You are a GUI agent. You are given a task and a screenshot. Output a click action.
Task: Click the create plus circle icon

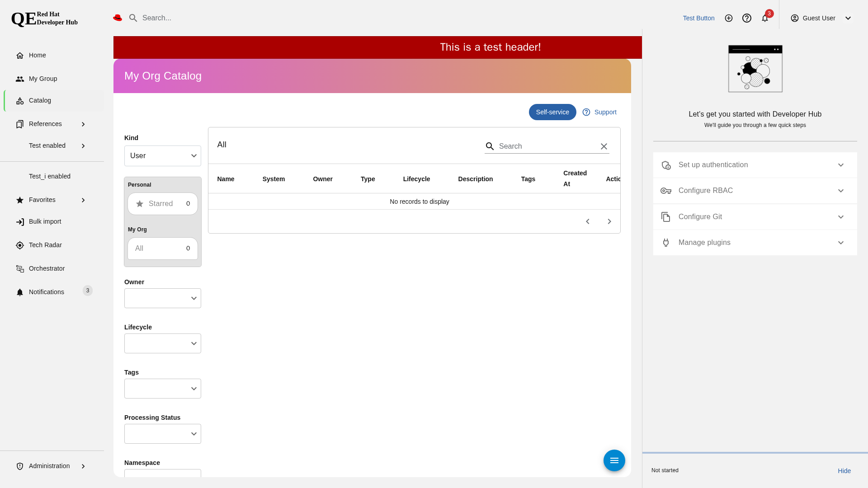729,18
